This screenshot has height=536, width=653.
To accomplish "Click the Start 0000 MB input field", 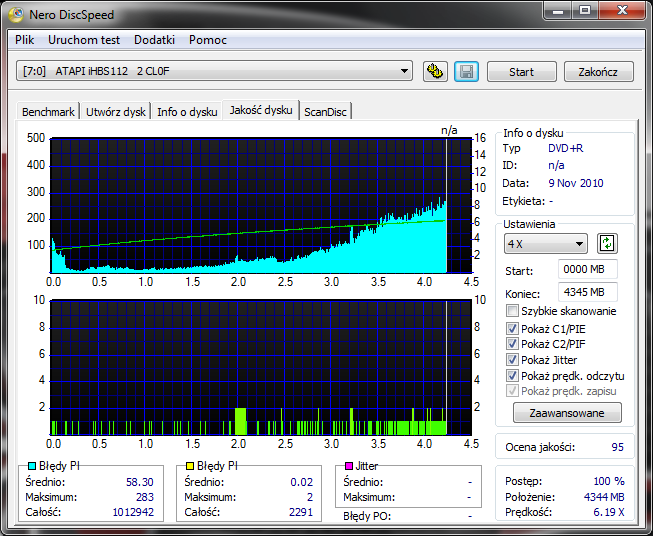I will (x=587, y=269).
